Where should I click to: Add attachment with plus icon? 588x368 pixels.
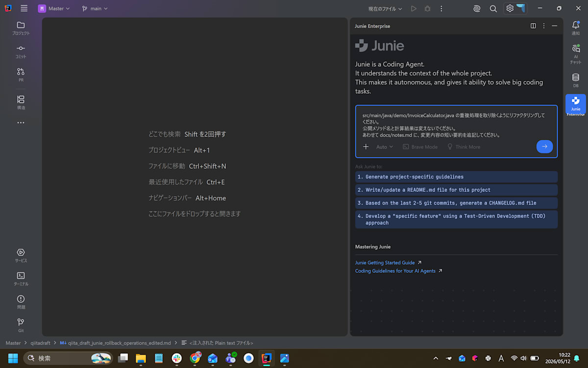coord(366,147)
